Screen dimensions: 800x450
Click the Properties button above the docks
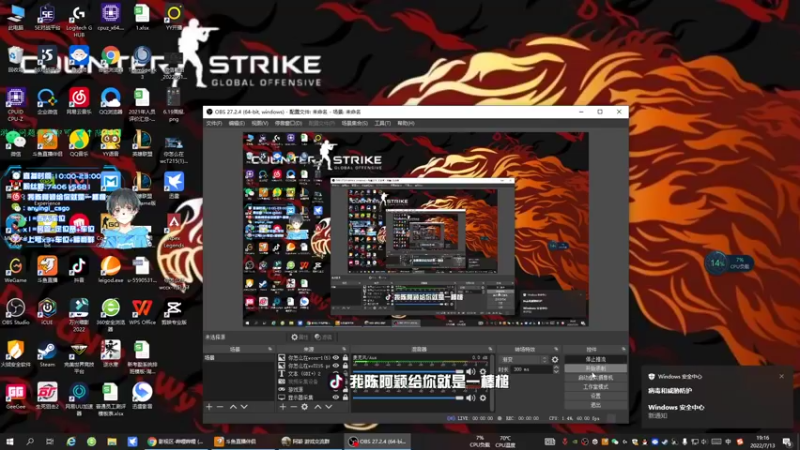(x=299, y=337)
